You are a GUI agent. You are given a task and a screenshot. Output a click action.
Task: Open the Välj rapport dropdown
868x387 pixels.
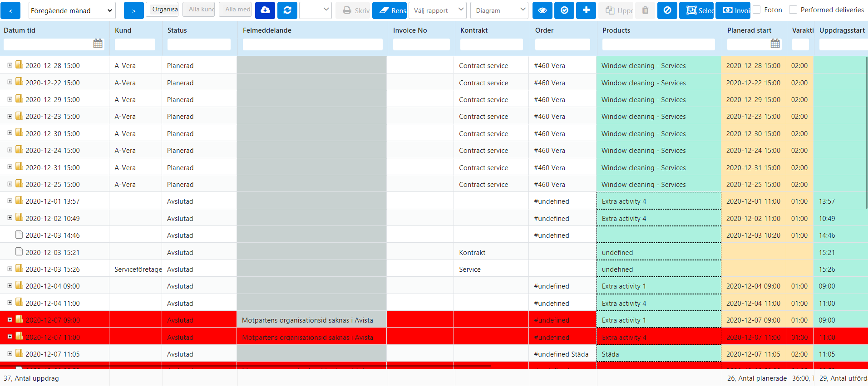(438, 10)
